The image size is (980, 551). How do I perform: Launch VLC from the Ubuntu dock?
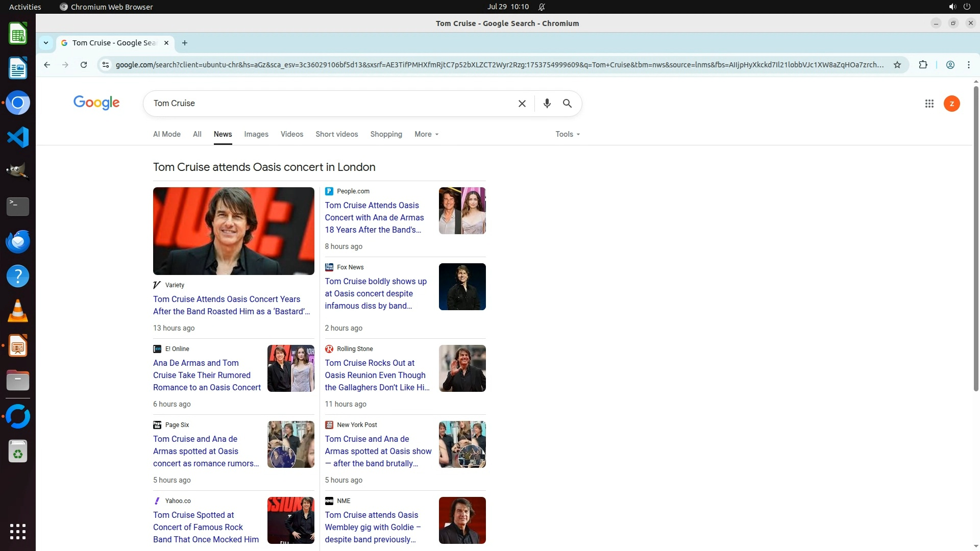18,311
